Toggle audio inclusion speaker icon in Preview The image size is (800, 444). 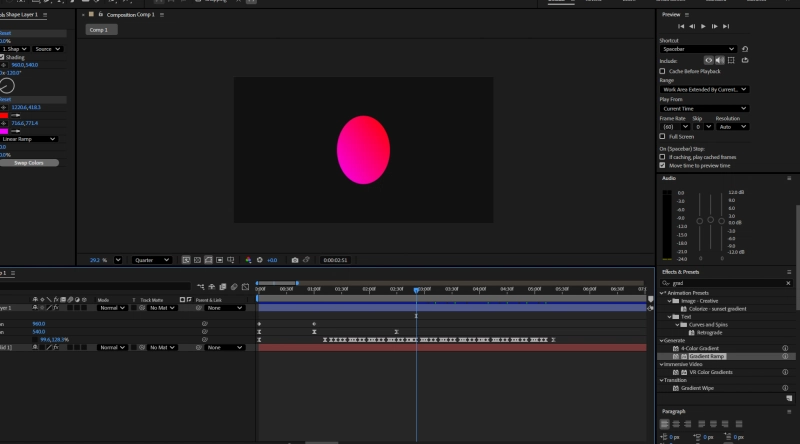coord(721,60)
